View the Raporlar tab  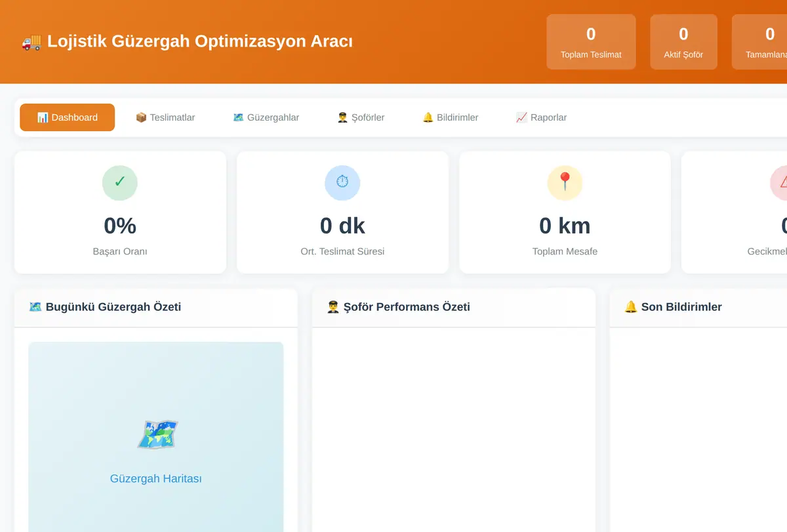click(541, 117)
